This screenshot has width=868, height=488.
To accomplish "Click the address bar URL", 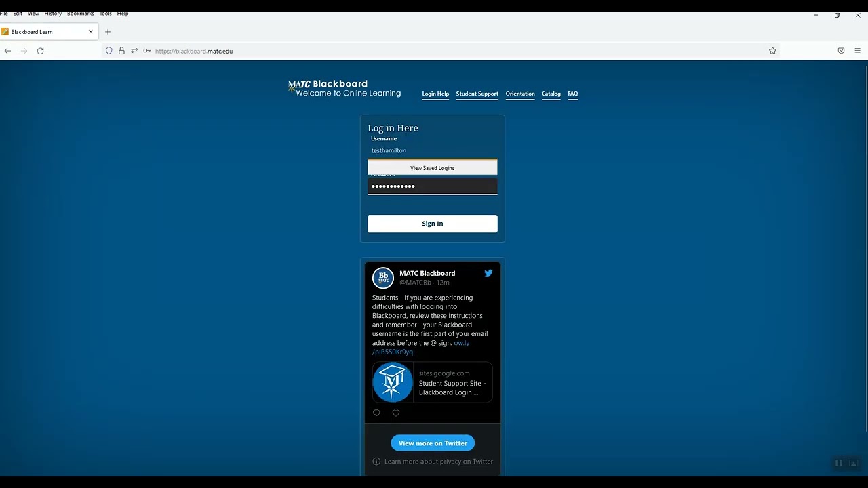I will click(x=194, y=51).
